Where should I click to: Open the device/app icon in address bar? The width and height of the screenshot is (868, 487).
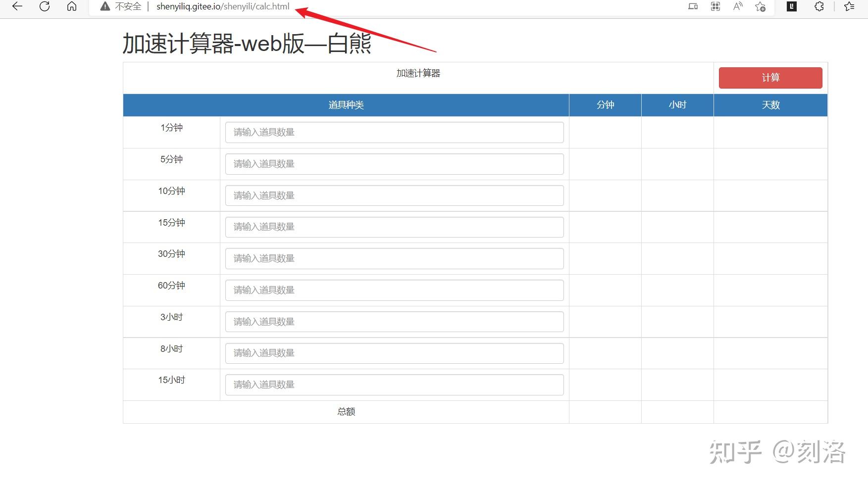coord(693,6)
